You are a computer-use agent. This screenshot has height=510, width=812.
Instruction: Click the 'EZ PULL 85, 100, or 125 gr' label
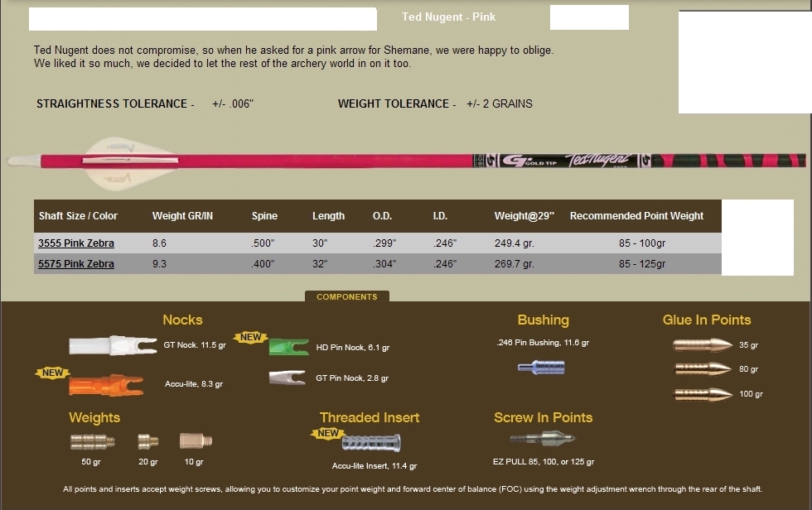pyautogui.click(x=544, y=461)
